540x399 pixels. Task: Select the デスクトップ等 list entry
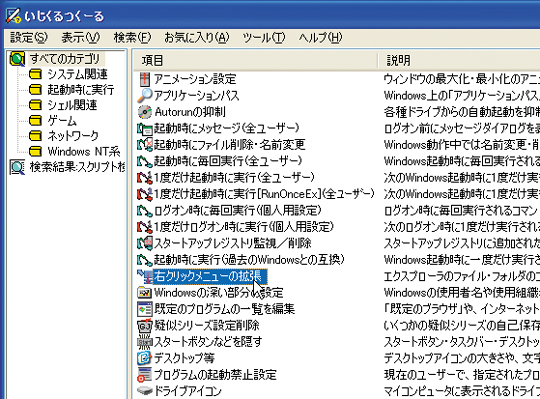[184, 358]
